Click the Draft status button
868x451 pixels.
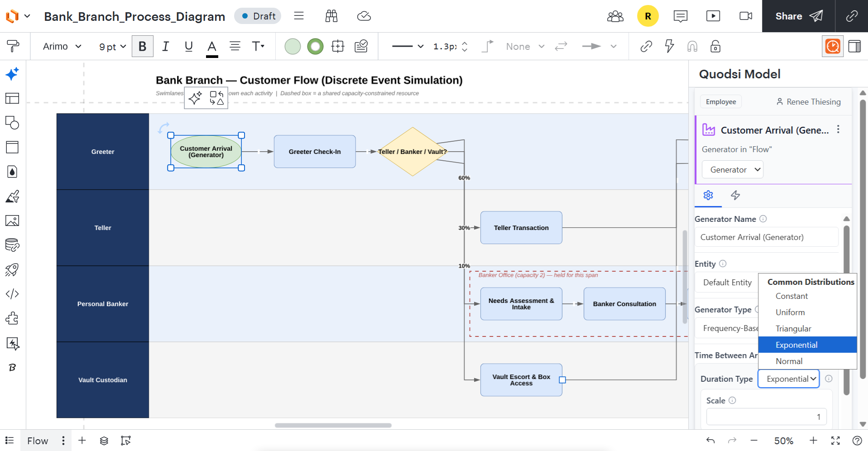click(x=258, y=16)
